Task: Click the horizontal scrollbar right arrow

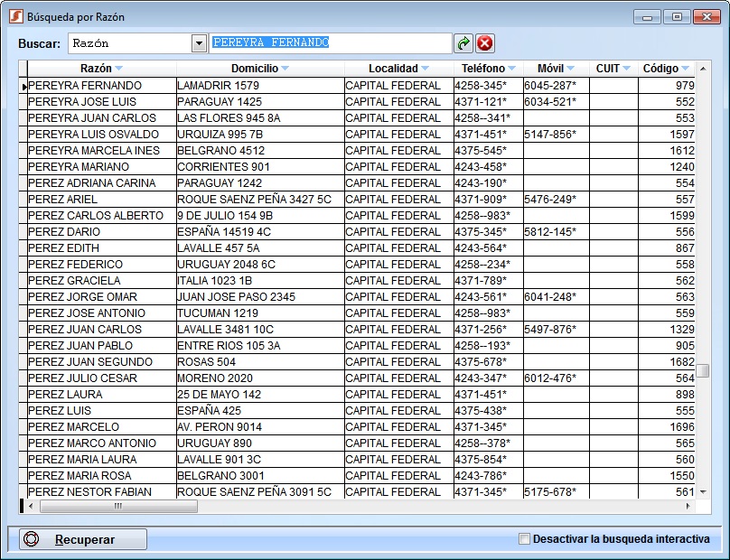Action: tap(689, 507)
